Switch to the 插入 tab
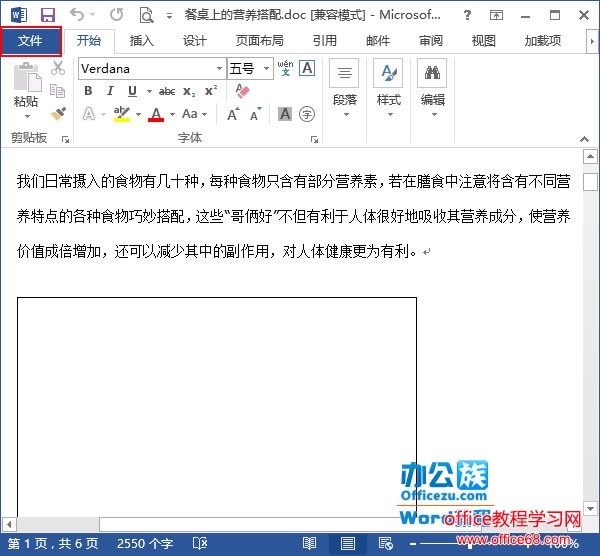 pos(142,41)
